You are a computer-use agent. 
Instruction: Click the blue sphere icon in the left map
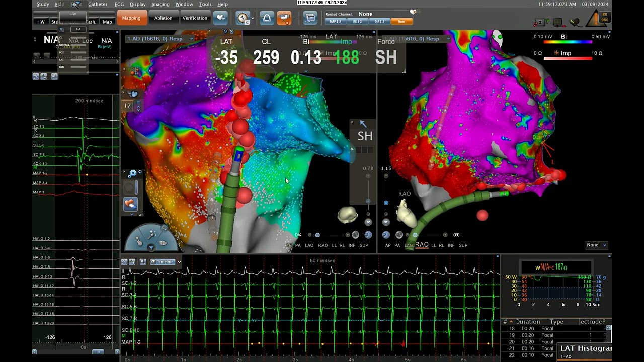[x=368, y=235]
